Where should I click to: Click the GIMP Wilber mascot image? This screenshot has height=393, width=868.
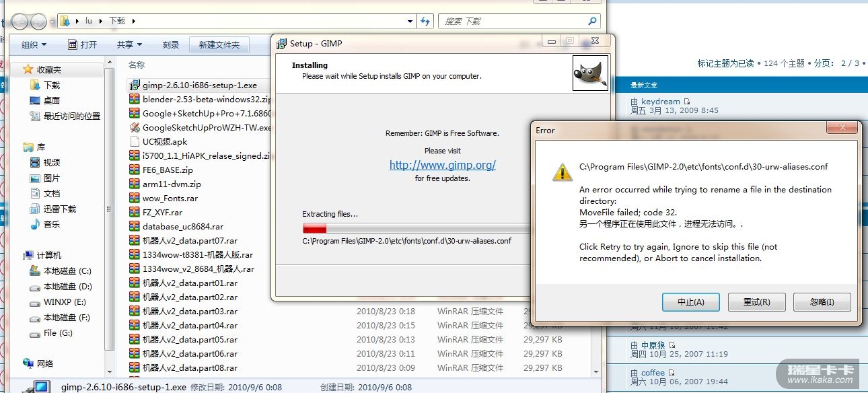(590, 73)
